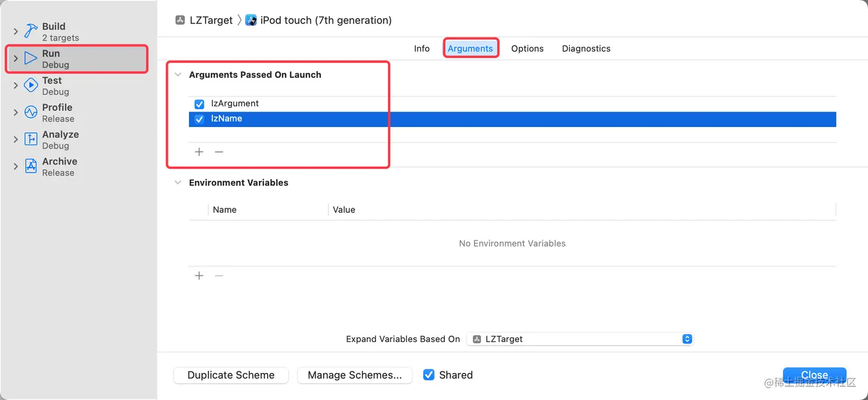
Task: Switch to the Options tab
Action: (x=527, y=49)
